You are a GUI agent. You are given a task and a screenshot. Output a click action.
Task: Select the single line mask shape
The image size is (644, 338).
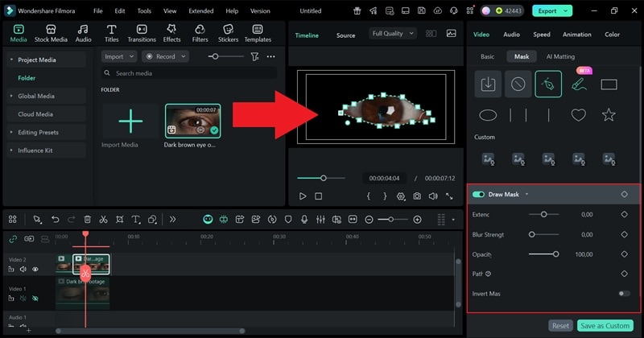click(548, 115)
